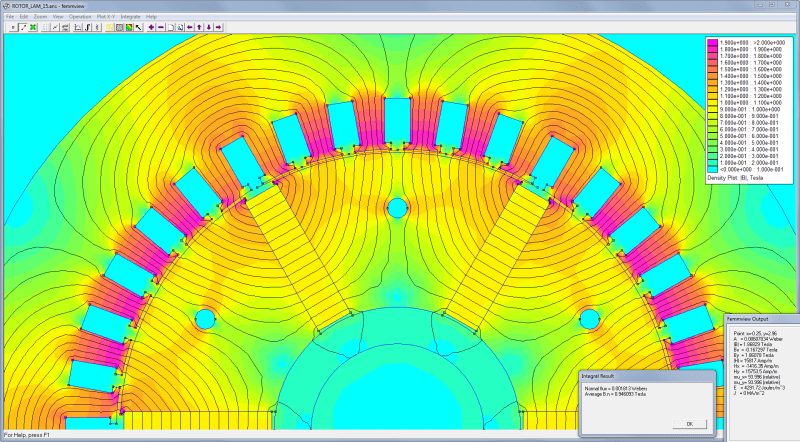Click the 'Average B.n' line in Integral Result
This screenshot has width=800, height=442.
(x=615, y=394)
